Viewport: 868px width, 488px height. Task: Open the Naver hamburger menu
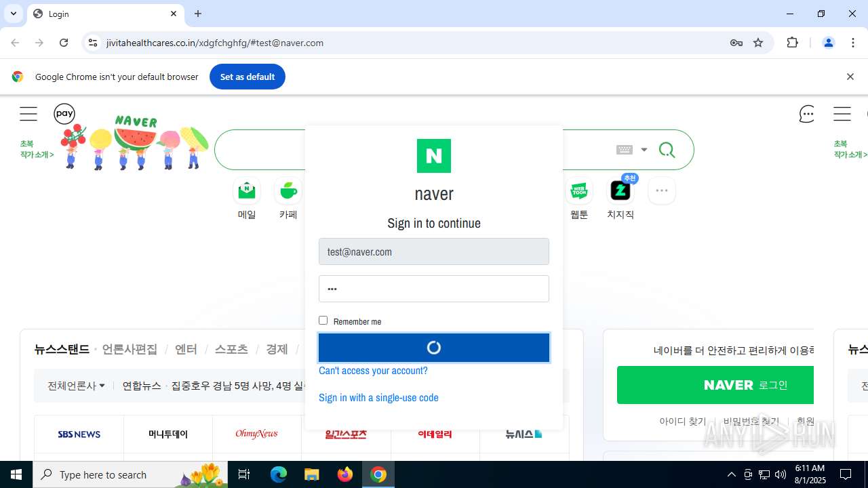[x=28, y=114]
